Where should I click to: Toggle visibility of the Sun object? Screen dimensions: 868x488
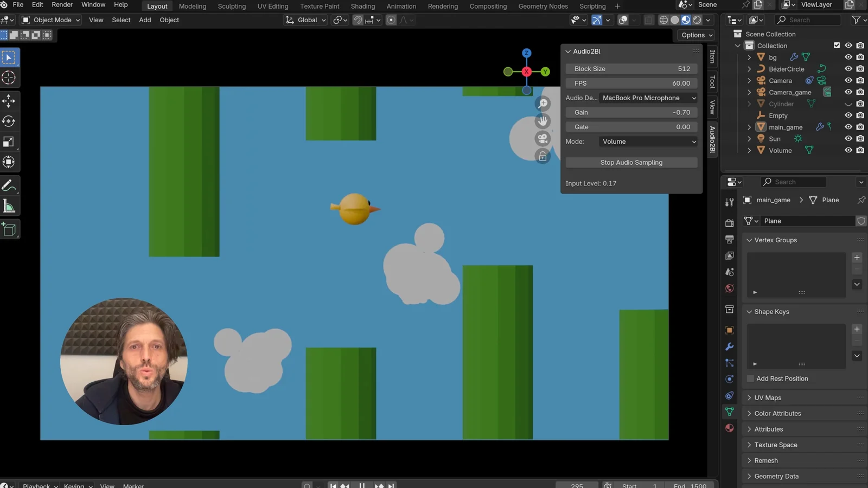(848, 138)
